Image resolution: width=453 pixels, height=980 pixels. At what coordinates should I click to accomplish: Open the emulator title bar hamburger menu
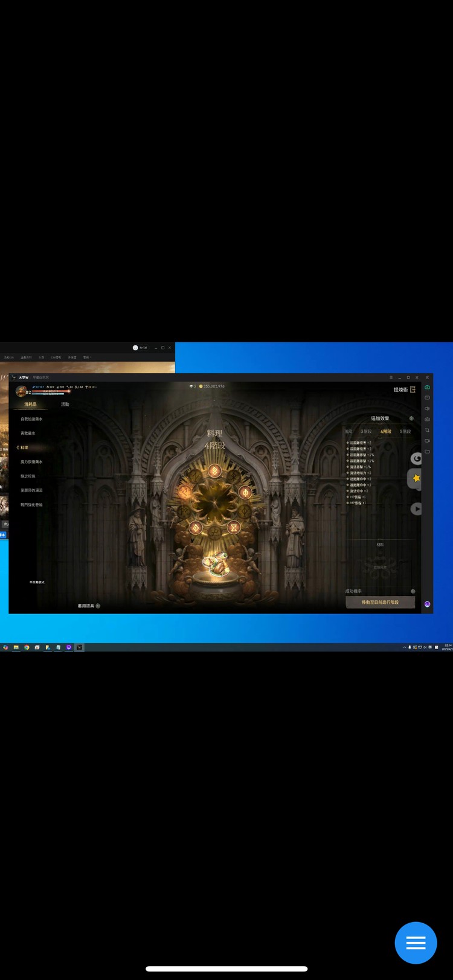click(391, 377)
